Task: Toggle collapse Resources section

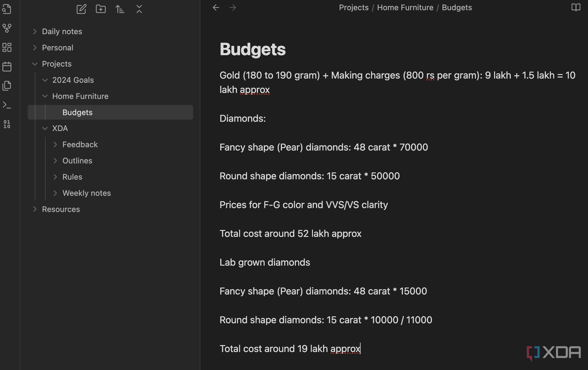Action: tap(34, 209)
